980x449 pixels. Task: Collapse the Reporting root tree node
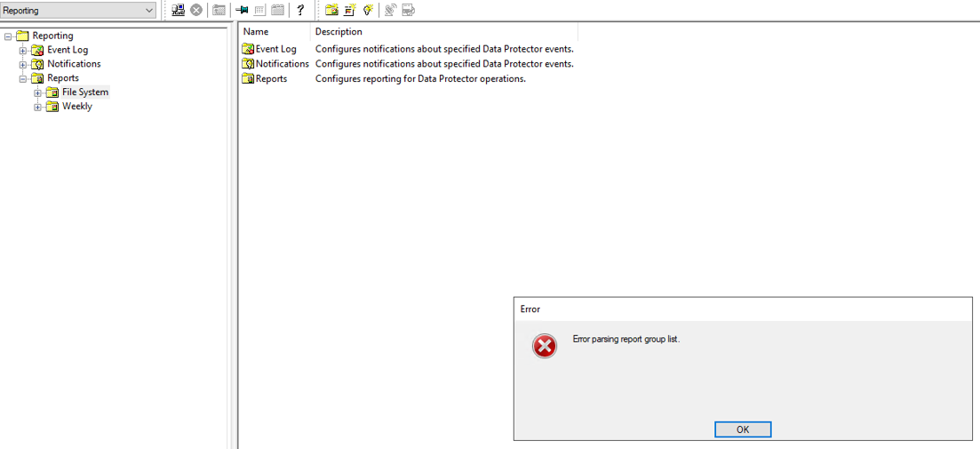tap(7, 36)
